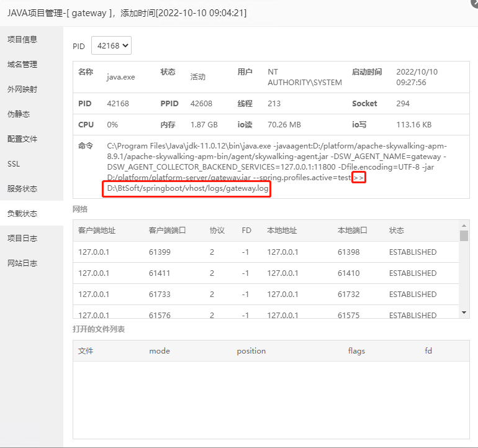Select the 伪静态 tab
The height and width of the screenshot is (448, 478).
(19, 114)
